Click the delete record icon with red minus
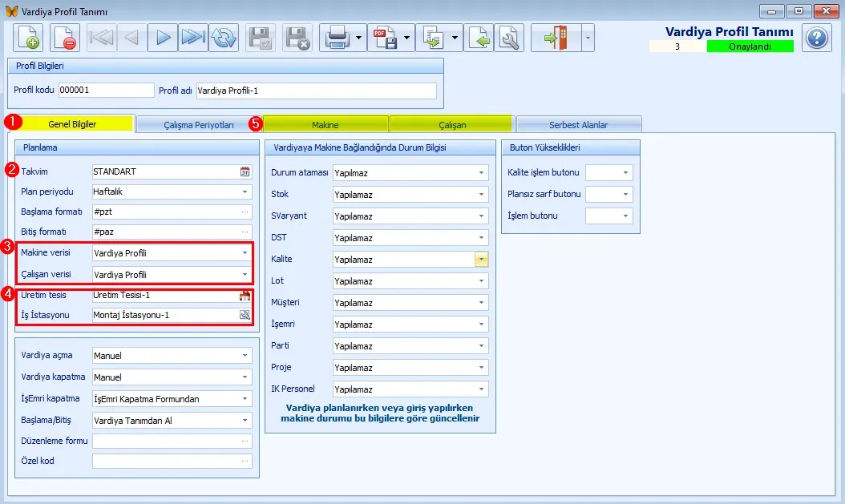This screenshot has width=845, height=504. click(x=65, y=38)
